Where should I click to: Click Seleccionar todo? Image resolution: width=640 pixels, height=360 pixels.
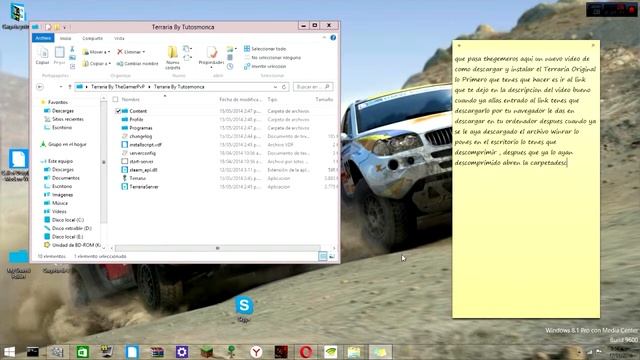click(265, 49)
